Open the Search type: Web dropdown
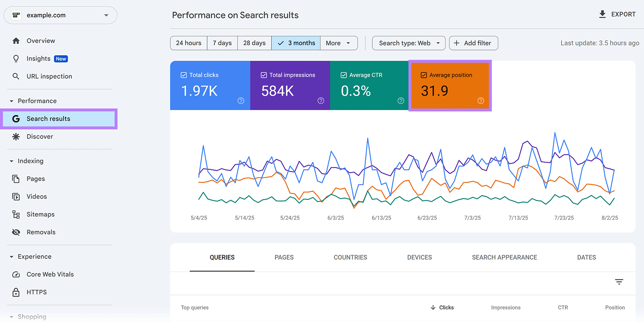 tap(409, 43)
